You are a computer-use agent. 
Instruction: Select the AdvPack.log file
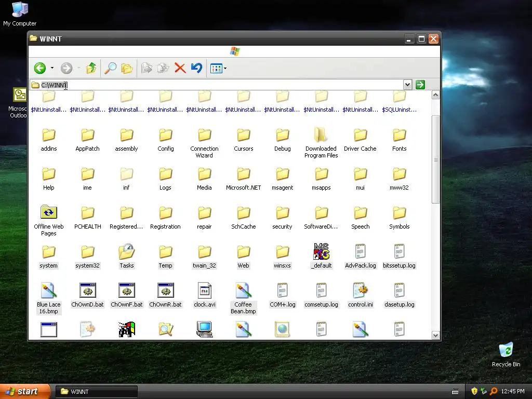click(x=361, y=256)
